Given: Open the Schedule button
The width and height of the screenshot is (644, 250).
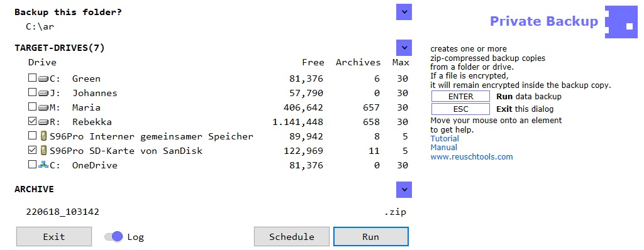Looking at the screenshot, I should pyautogui.click(x=292, y=236).
